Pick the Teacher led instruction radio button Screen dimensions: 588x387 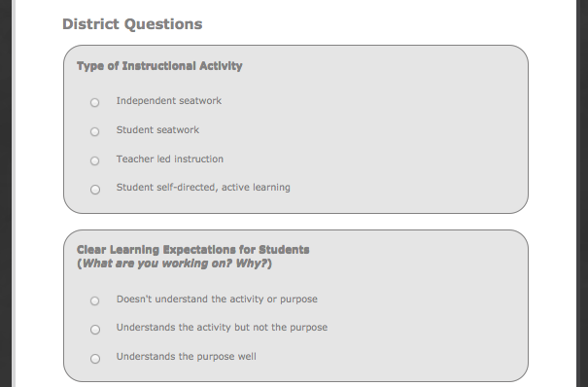tap(95, 160)
